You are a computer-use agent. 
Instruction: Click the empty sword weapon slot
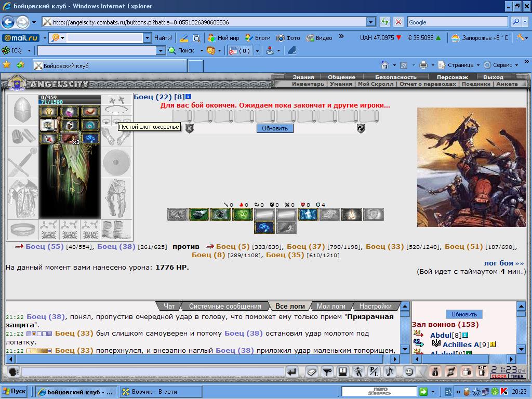point(23,162)
